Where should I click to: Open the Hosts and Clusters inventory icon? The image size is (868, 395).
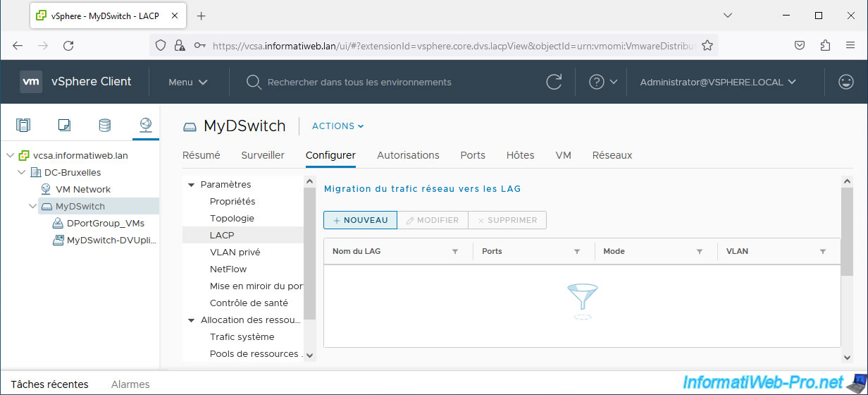23,126
